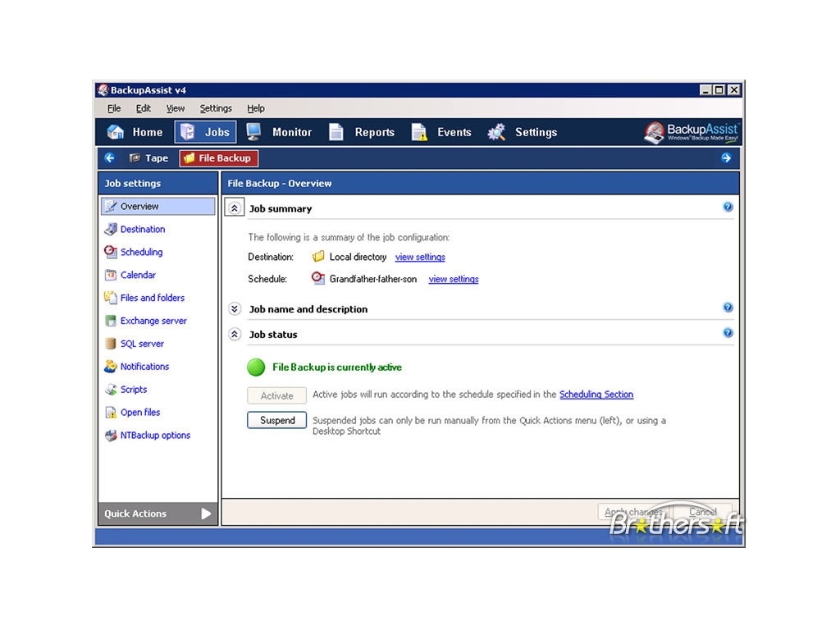The width and height of the screenshot is (840, 630).
Task: Collapse the Job status section
Action: coord(235,335)
